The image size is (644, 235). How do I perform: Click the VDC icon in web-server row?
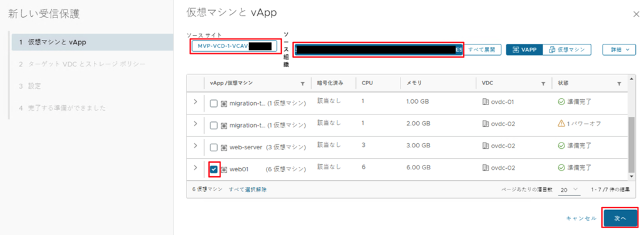pos(486,146)
